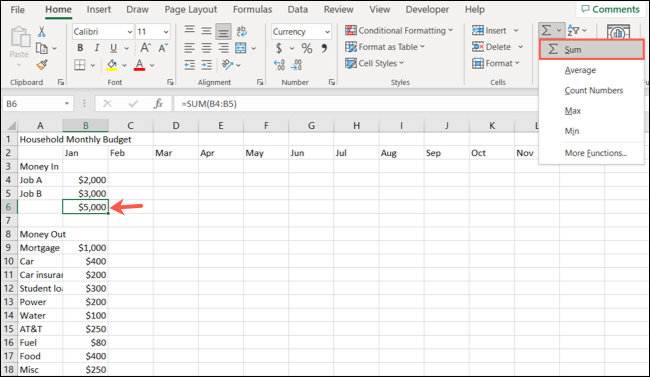
Task: Open the Number group dialog launcher
Action: [x=332, y=83]
